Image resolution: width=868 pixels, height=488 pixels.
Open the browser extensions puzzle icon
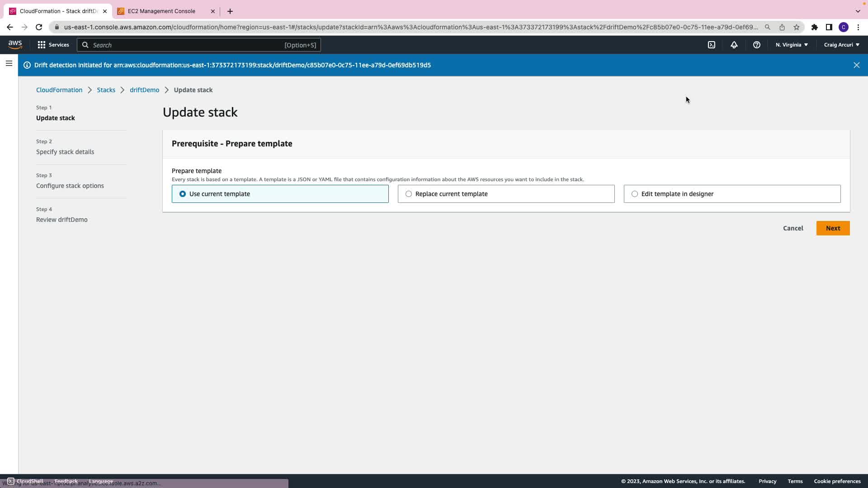(x=815, y=27)
